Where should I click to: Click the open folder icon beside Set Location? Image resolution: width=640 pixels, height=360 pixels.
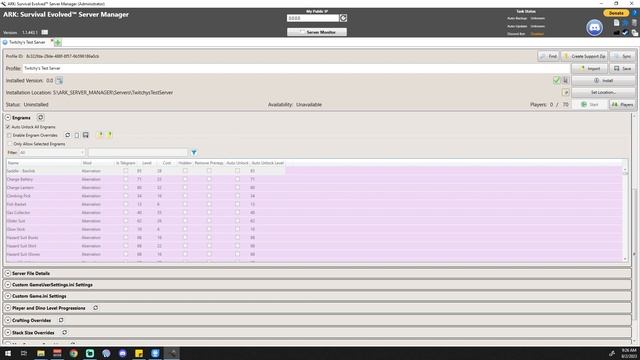click(x=565, y=92)
